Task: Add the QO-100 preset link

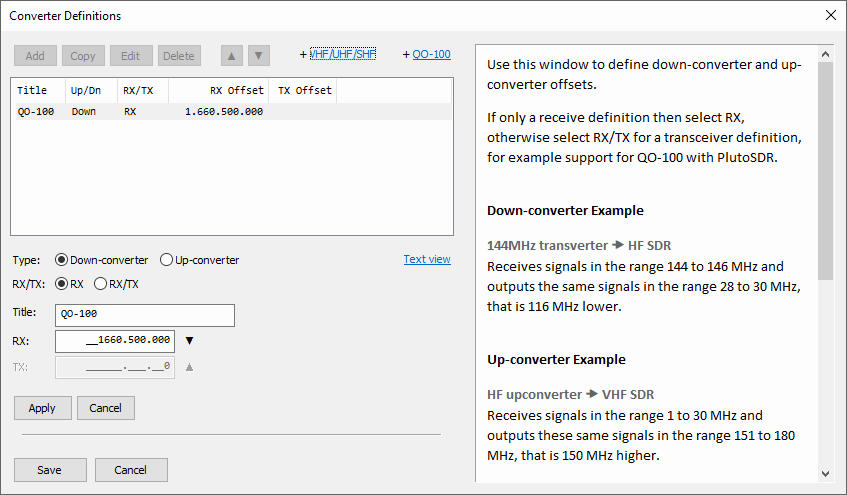Action: pyautogui.click(x=431, y=54)
